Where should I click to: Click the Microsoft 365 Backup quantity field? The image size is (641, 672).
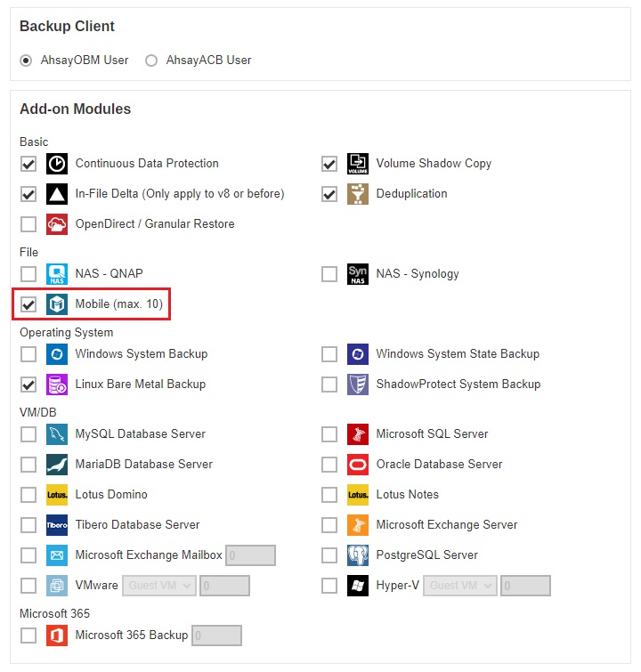[217, 636]
